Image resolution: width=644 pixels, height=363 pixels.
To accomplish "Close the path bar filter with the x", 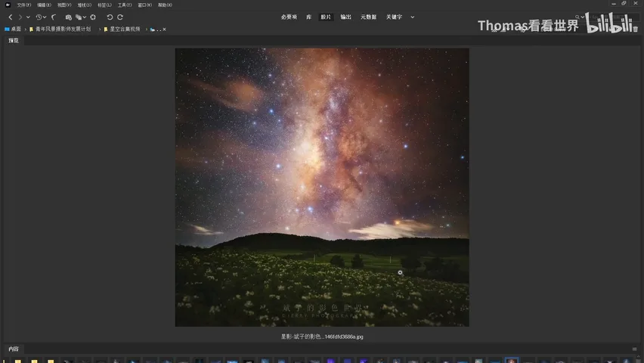I will point(164,29).
